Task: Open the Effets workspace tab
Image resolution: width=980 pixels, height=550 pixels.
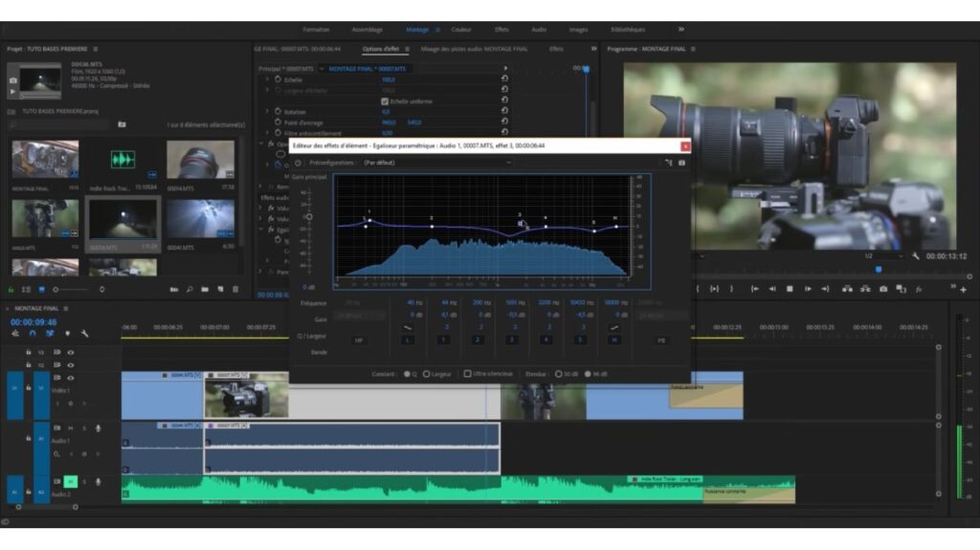Action: (501, 30)
